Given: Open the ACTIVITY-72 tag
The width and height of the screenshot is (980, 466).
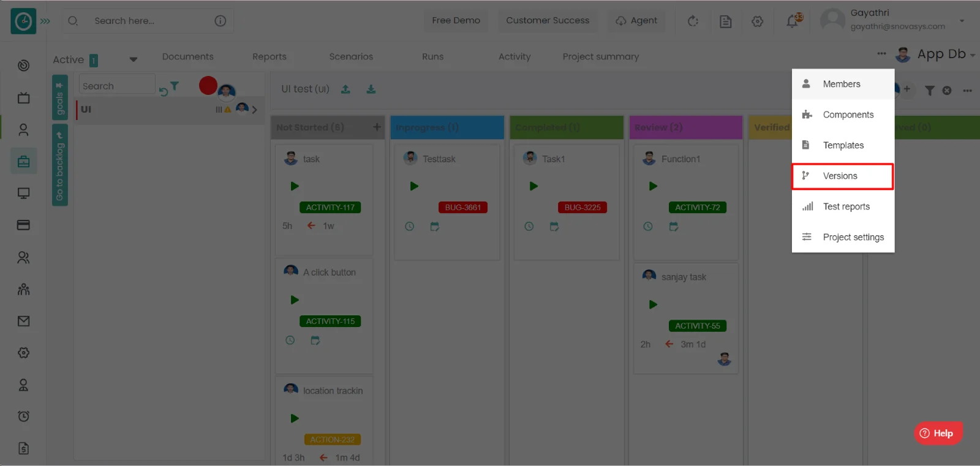Looking at the screenshot, I should 698,208.
